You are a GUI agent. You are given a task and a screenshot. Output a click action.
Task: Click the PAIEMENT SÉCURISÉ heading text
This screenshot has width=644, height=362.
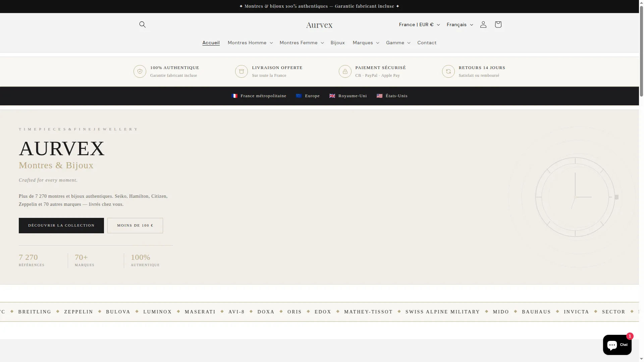click(380, 68)
